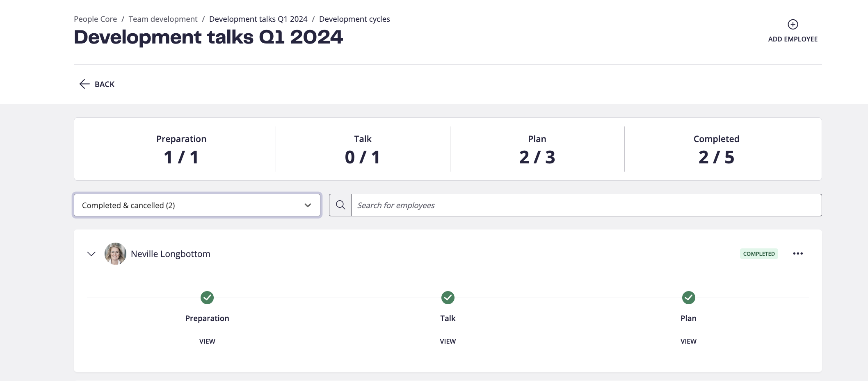The width and height of the screenshot is (868, 381).
Task: Select the Completed 2 / 5 summary tile
Action: (716, 149)
